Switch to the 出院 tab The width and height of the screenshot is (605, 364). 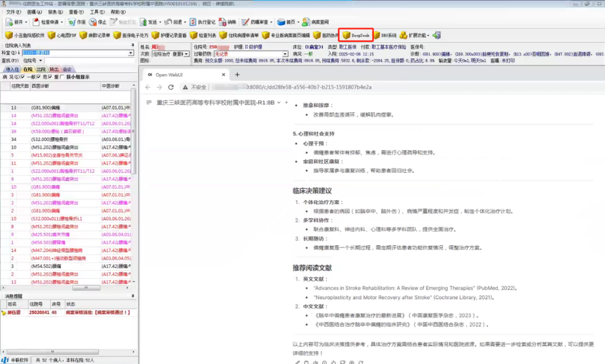pos(41,69)
